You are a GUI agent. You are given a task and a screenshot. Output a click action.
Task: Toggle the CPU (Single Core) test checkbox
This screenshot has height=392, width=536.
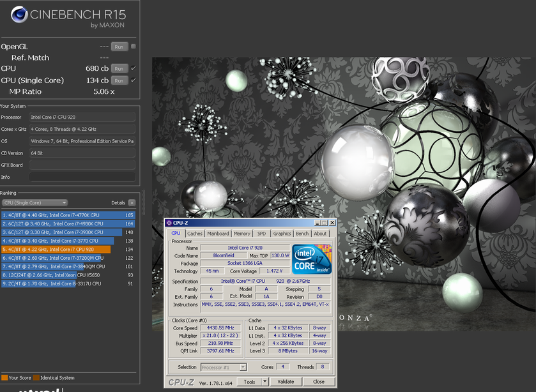pyautogui.click(x=134, y=80)
